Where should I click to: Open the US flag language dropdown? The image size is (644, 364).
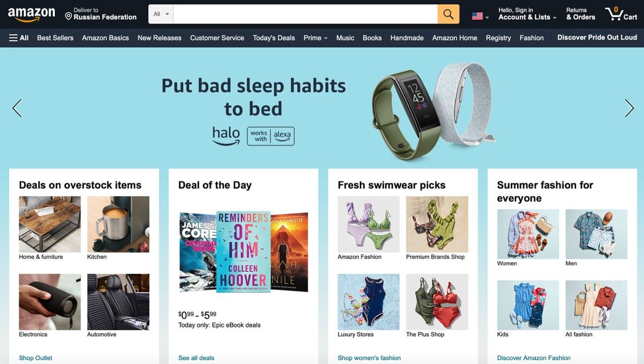point(480,16)
